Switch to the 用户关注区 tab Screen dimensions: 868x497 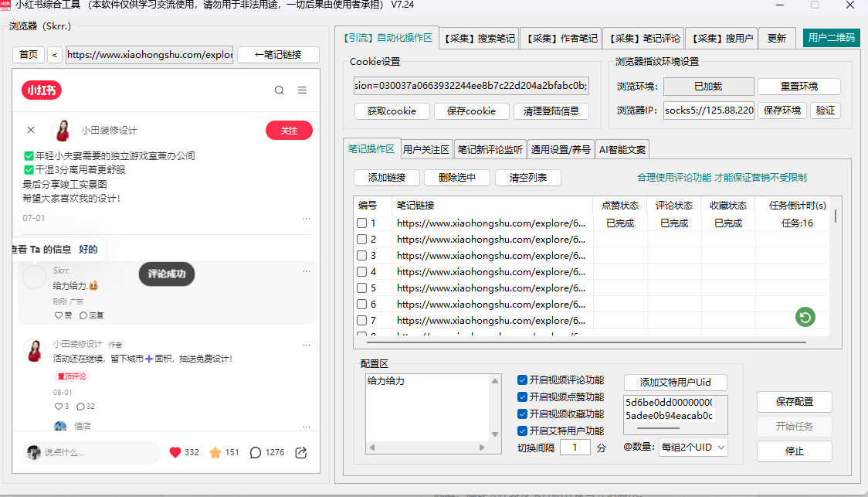426,149
